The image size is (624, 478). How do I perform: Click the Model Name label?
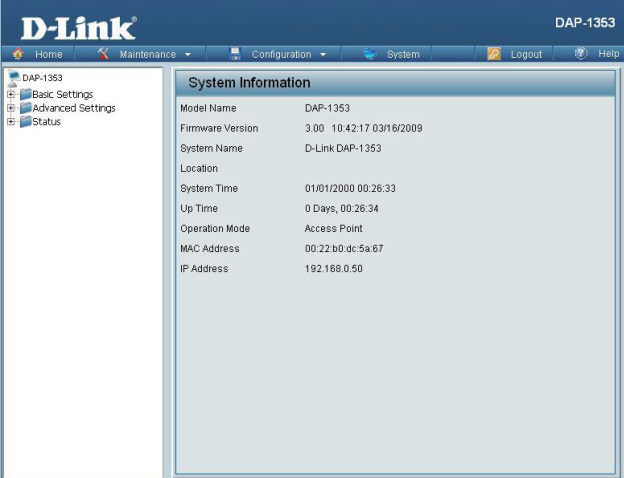pyautogui.click(x=208, y=108)
